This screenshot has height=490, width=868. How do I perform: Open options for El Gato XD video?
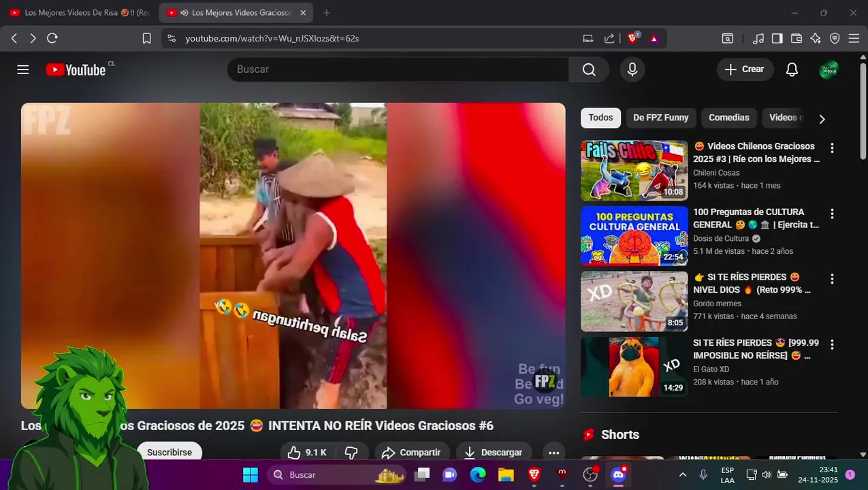[x=831, y=344]
